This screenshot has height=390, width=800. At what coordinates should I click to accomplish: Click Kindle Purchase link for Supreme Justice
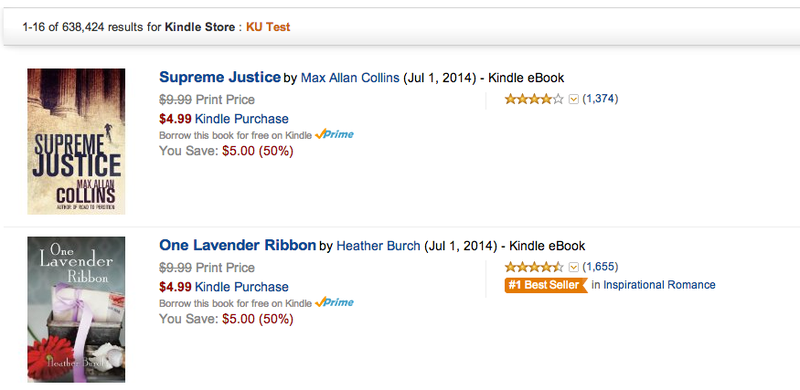(242, 119)
